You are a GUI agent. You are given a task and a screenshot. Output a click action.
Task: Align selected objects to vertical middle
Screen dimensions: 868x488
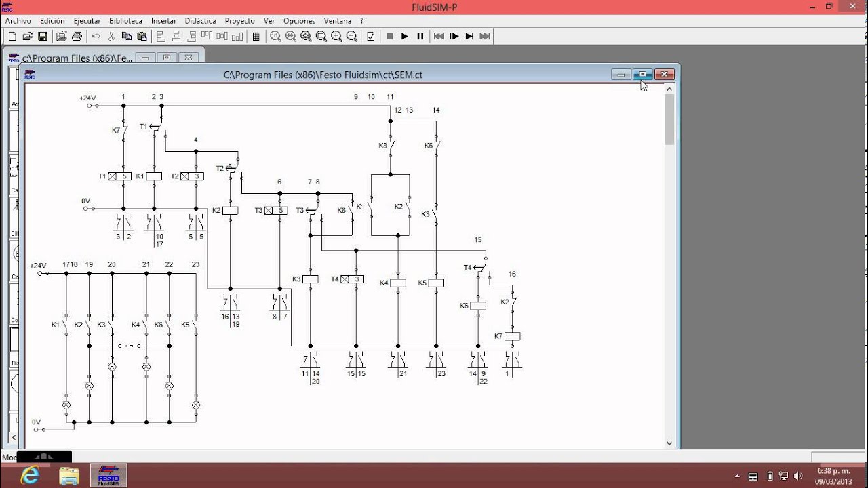(222, 37)
